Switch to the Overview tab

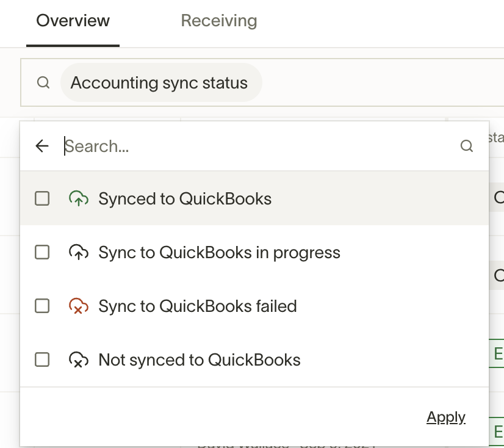point(73,21)
